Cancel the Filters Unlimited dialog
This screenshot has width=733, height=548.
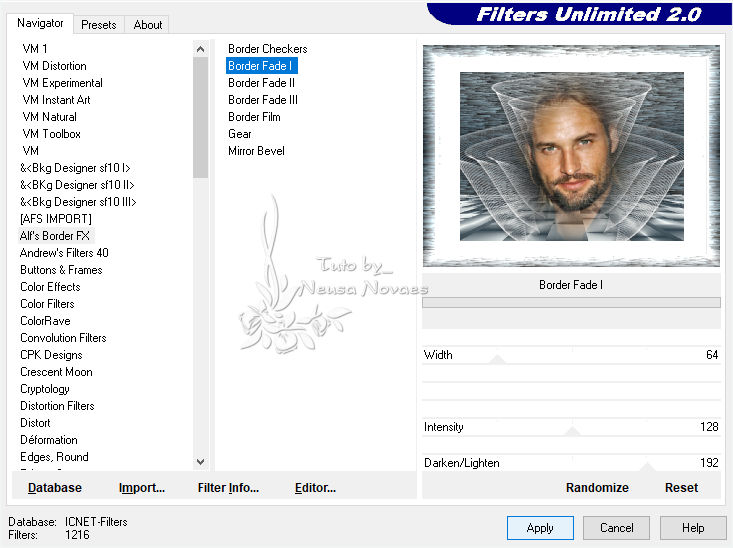[x=617, y=528]
